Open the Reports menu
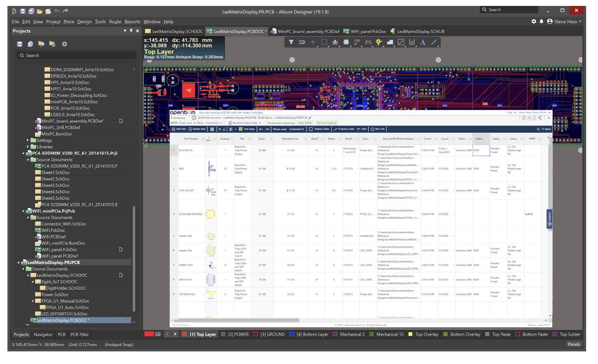Image resolution: width=598 pixels, height=364 pixels. pos(132,21)
